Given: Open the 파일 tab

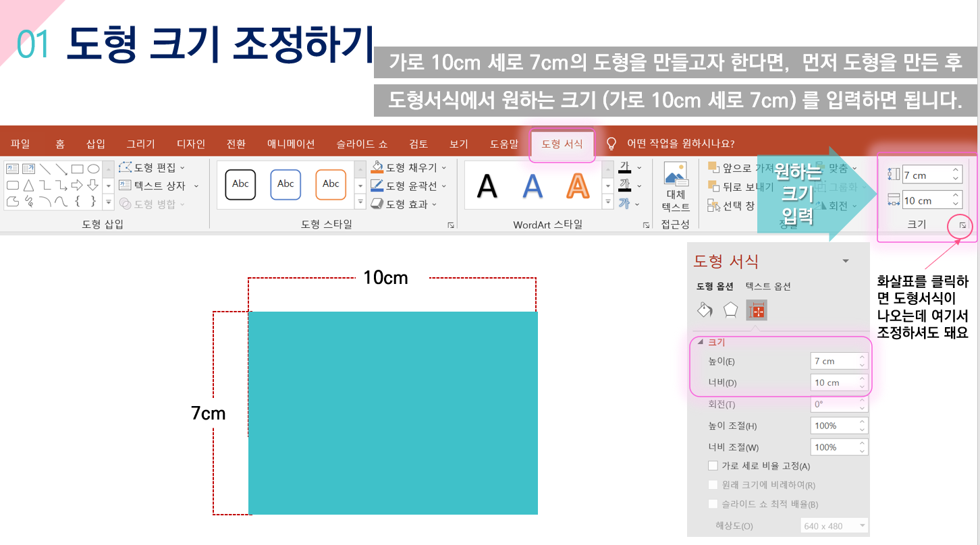Looking at the screenshot, I should coord(20,144).
